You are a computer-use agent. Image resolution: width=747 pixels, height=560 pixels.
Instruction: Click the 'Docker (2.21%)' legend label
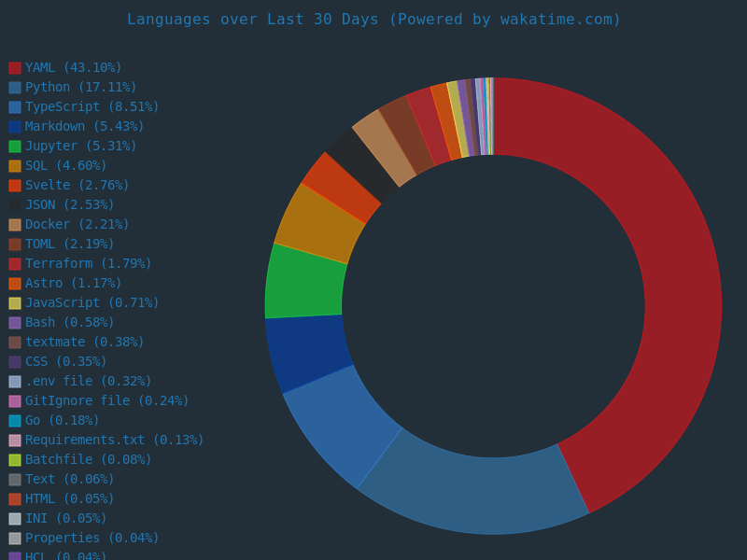point(78,224)
